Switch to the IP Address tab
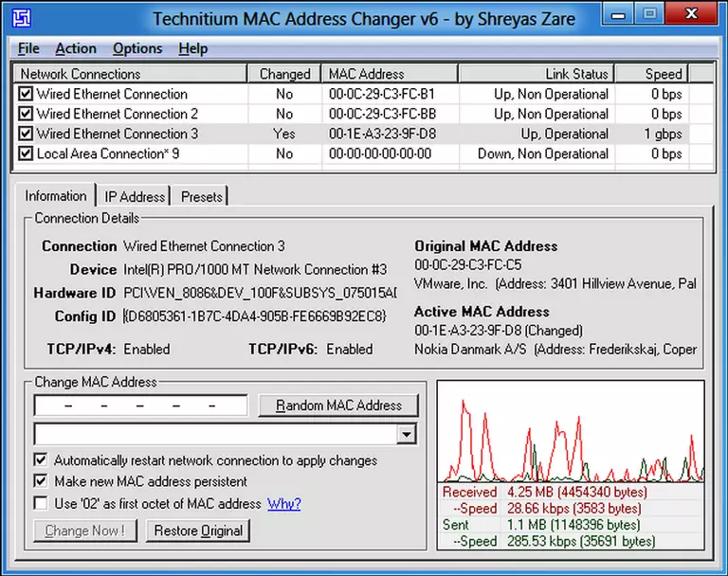 135,196
